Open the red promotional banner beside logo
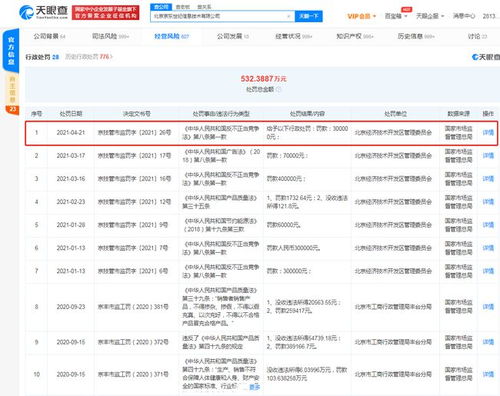500x396 pixels. point(105,13)
